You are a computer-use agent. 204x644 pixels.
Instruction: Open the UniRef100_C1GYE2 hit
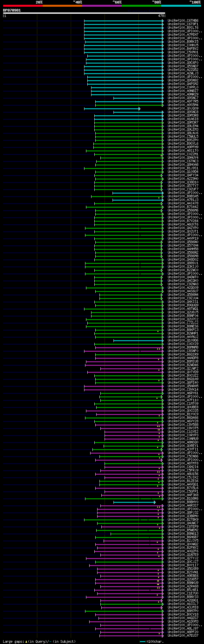(x=183, y=432)
